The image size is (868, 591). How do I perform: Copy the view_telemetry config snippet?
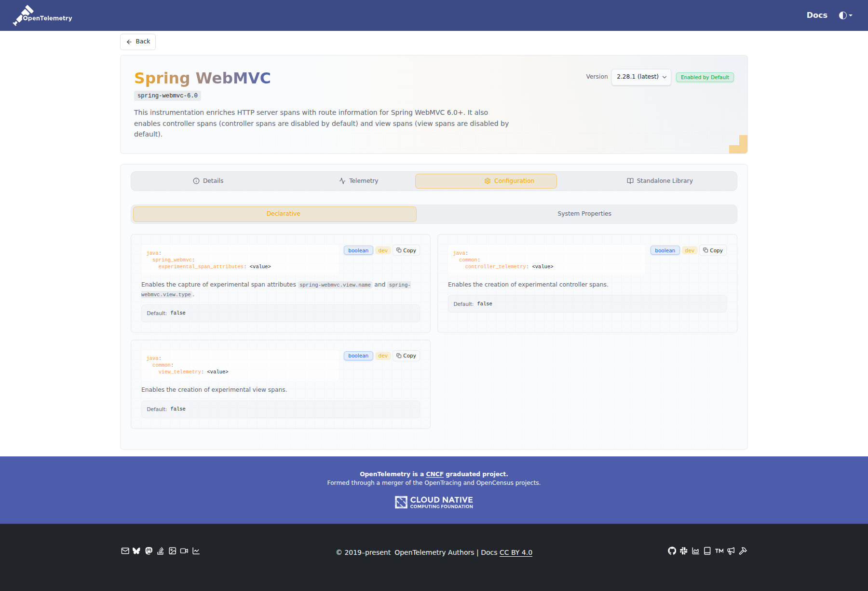point(406,356)
